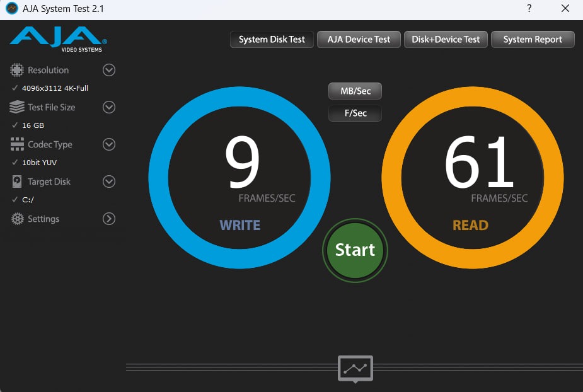Click the Target Disk drive icon

(x=17, y=182)
